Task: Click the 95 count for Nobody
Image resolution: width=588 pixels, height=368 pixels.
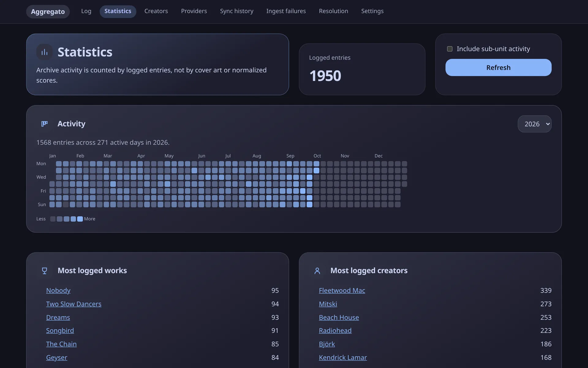Action: [275, 290]
